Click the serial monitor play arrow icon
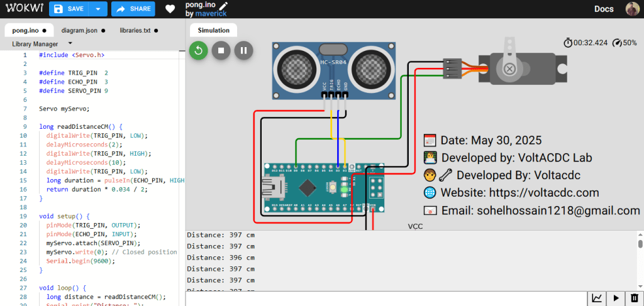This screenshot has width=644, height=306. 616,298
